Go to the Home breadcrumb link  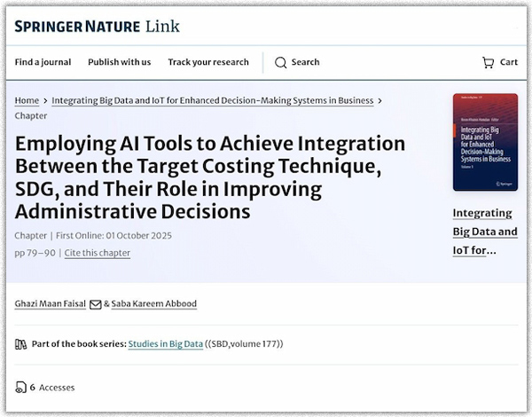point(27,101)
